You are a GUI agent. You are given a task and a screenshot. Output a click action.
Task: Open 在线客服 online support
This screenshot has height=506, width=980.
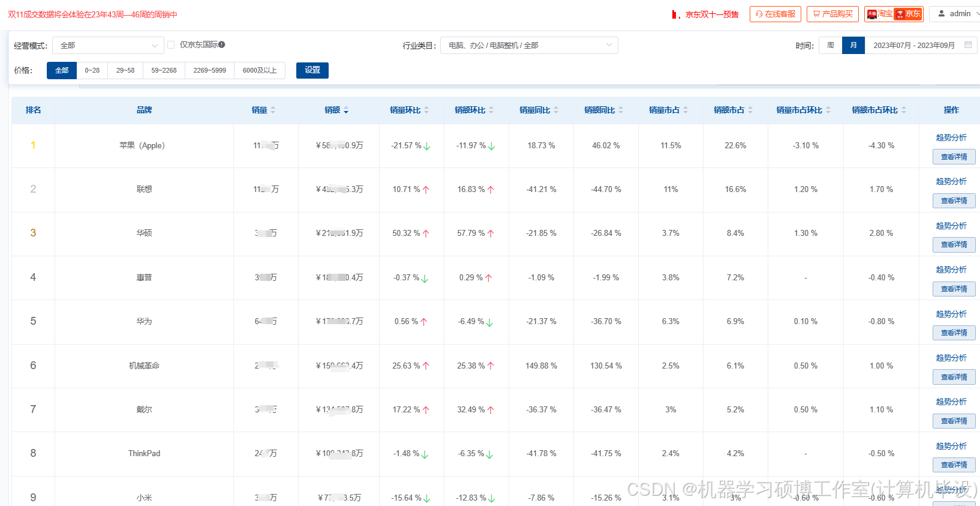[775, 14]
